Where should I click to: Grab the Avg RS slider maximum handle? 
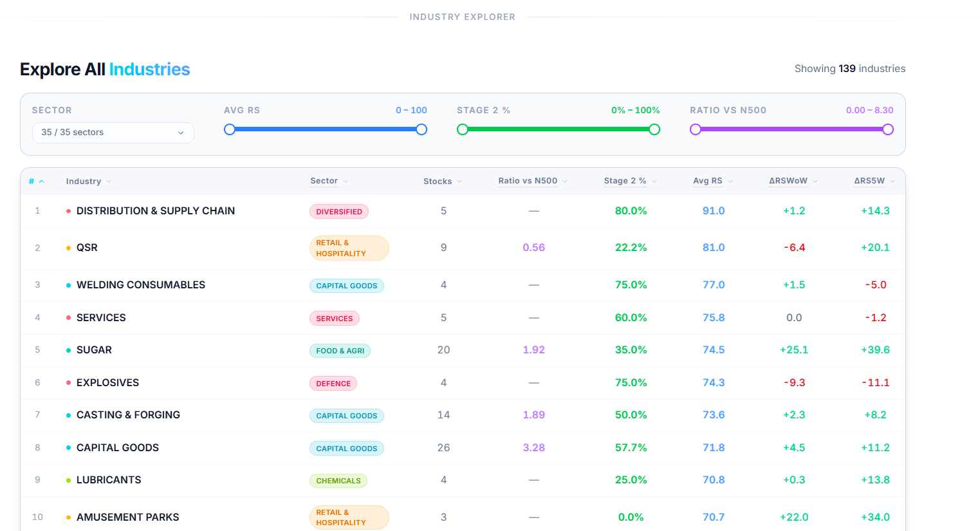421,129
